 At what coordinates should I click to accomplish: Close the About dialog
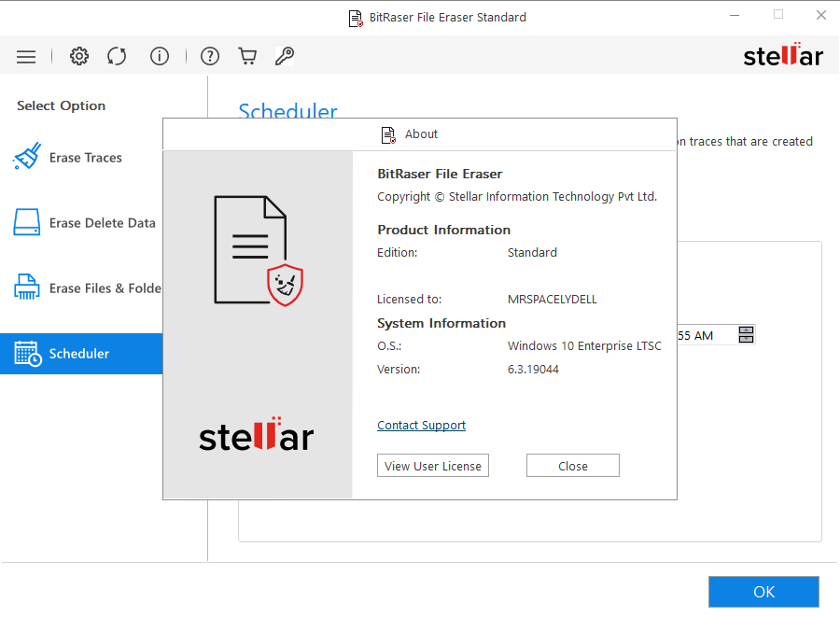[x=573, y=466]
